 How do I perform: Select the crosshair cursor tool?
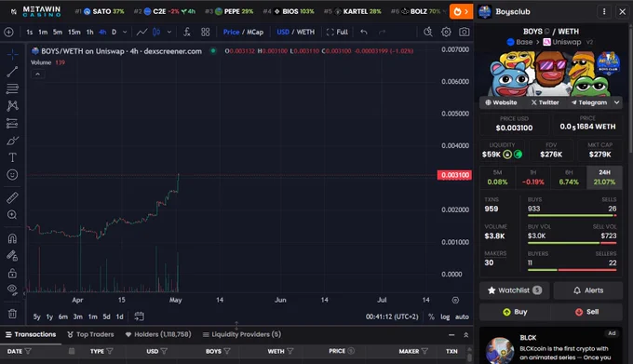(12, 54)
